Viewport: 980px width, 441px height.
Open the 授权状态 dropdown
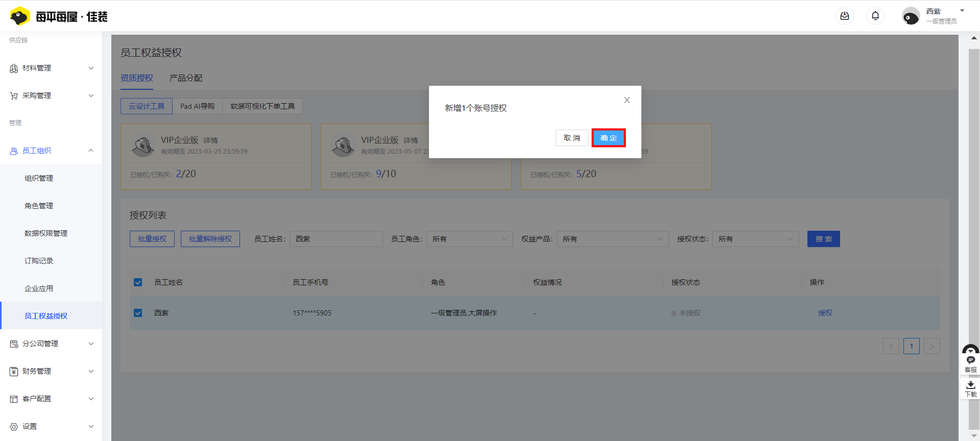(756, 239)
